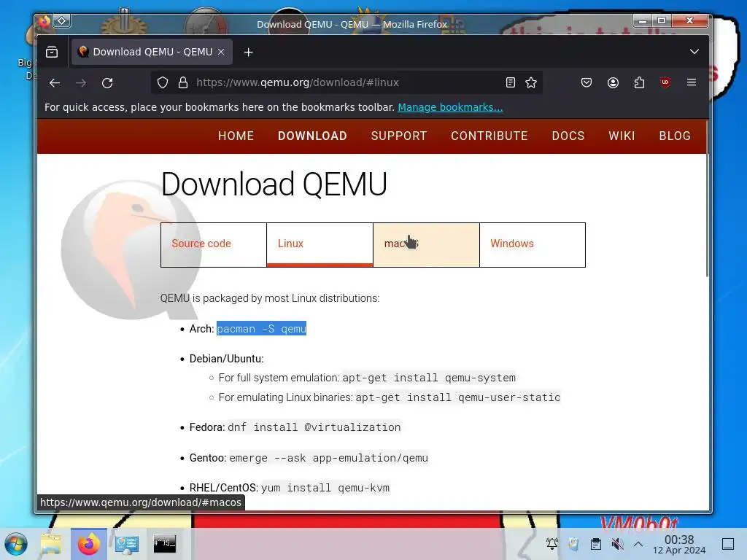
Task: Switch to the macOS tab
Action: [426, 245]
